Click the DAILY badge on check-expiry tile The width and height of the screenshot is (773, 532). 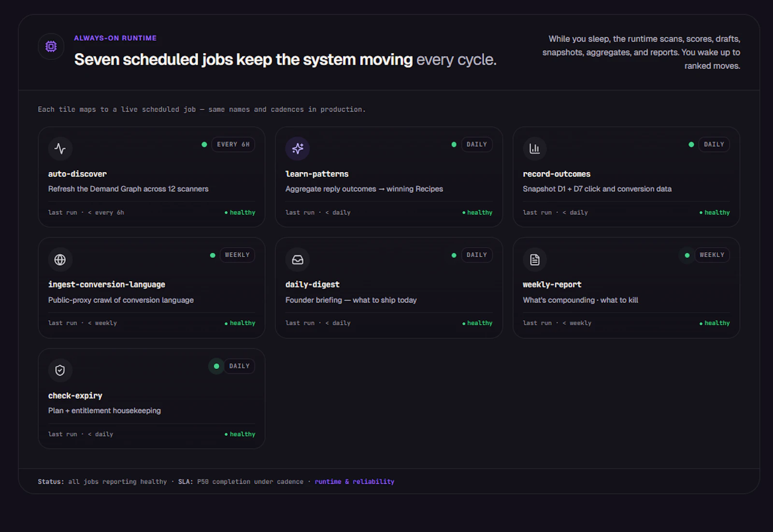tap(240, 366)
